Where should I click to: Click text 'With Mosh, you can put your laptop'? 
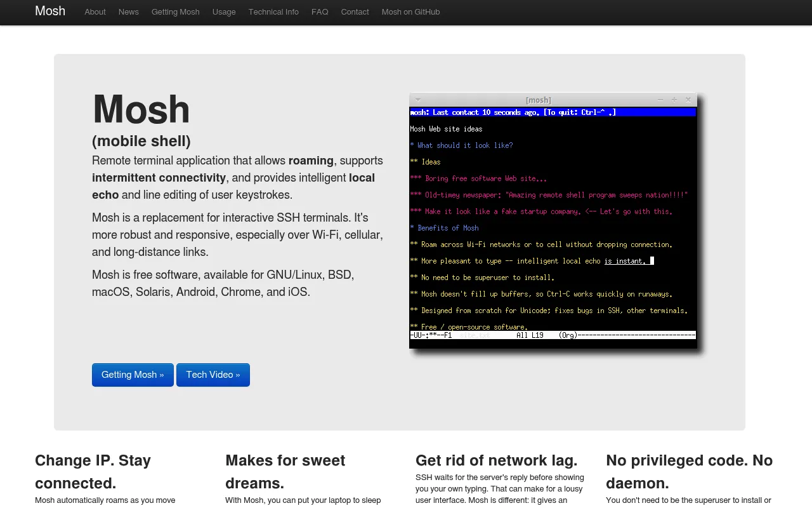(x=303, y=500)
